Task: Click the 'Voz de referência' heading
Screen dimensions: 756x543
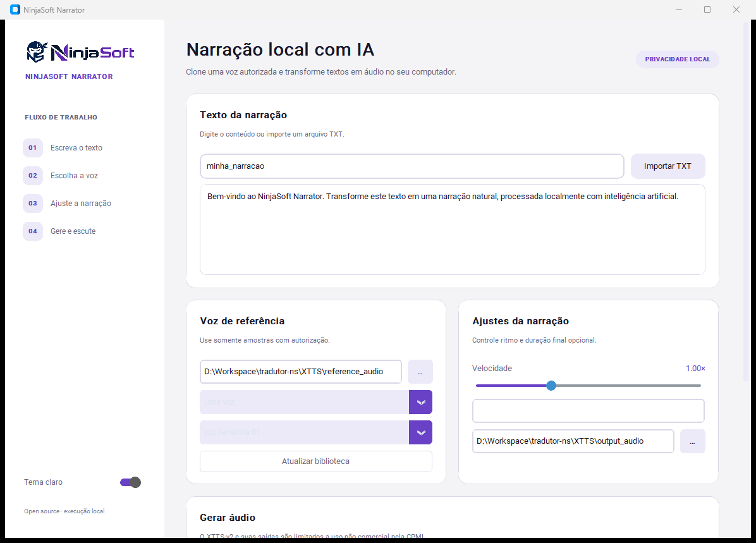Action: (x=242, y=321)
